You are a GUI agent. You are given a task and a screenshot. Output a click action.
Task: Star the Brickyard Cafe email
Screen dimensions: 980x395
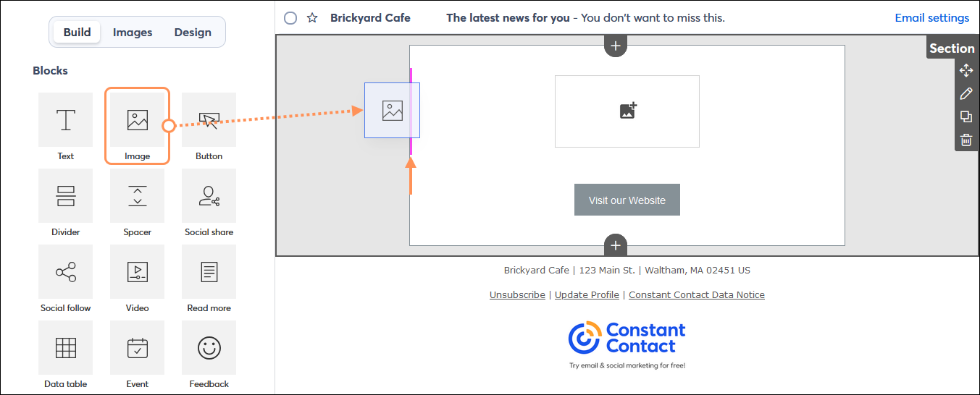coord(312,18)
